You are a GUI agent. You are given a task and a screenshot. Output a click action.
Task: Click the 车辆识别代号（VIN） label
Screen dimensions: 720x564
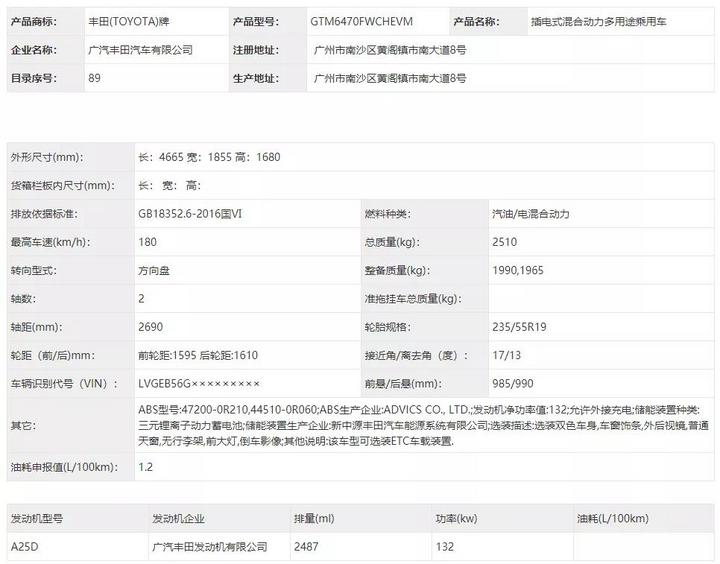click(64, 384)
